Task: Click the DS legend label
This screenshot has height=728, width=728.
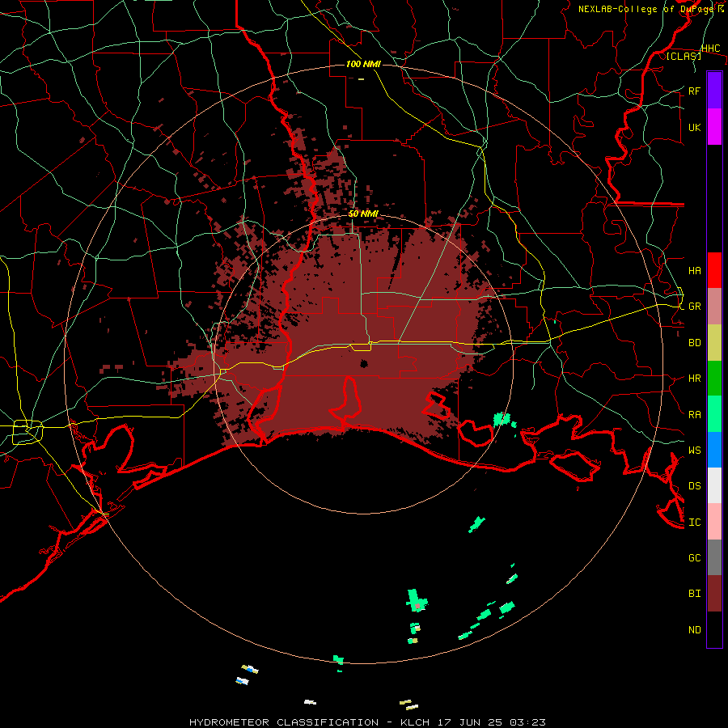Action: coord(694,486)
